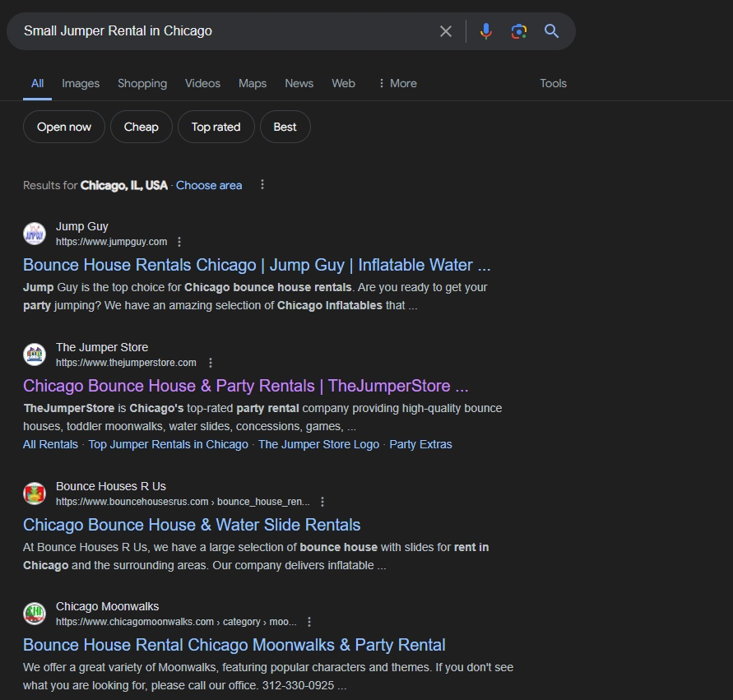Open Chicago Bounce House & Party Rentals result
Screen dimensions: 733x700
coord(245,386)
